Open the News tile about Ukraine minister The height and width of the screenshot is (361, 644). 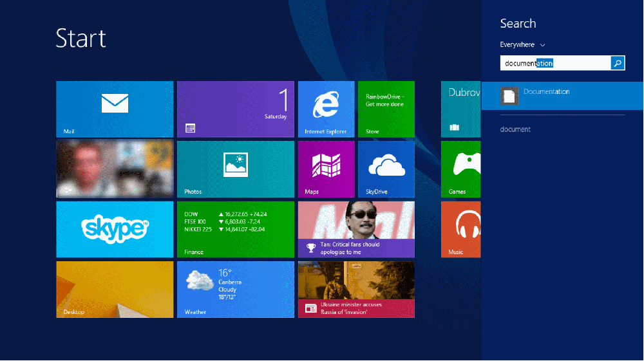click(x=356, y=290)
